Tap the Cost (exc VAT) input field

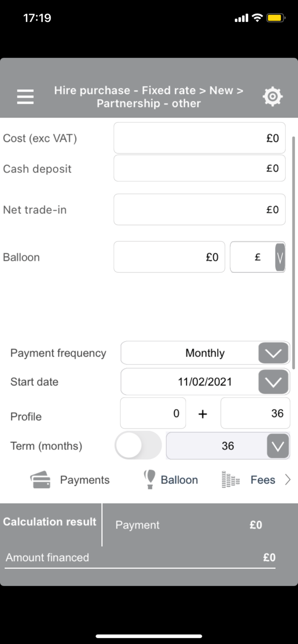point(199,138)
